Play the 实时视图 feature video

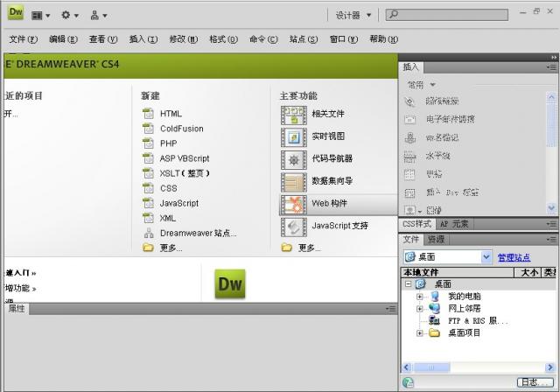(x=294, y=137)
